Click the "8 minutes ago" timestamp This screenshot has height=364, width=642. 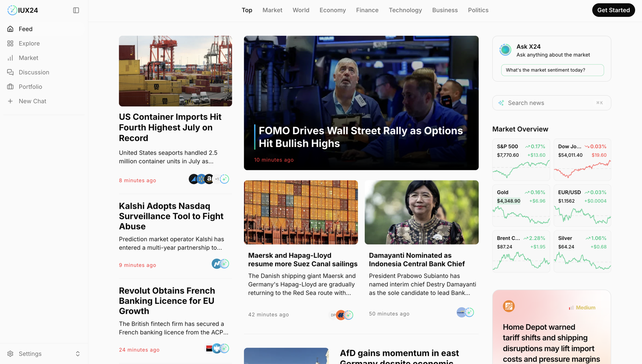138,181
